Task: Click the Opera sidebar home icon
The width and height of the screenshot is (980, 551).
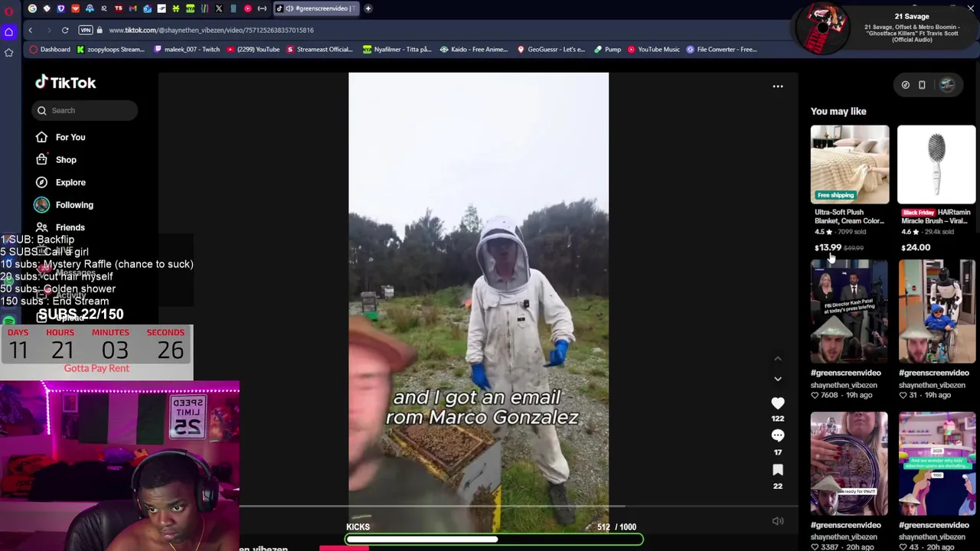Action: click(x=8, y=31)
